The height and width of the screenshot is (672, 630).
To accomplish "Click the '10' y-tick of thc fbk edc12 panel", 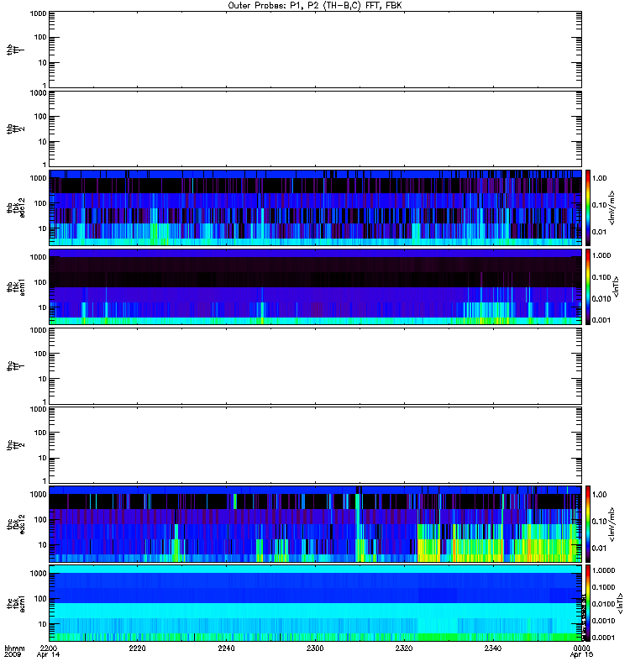I will point(43,545).
